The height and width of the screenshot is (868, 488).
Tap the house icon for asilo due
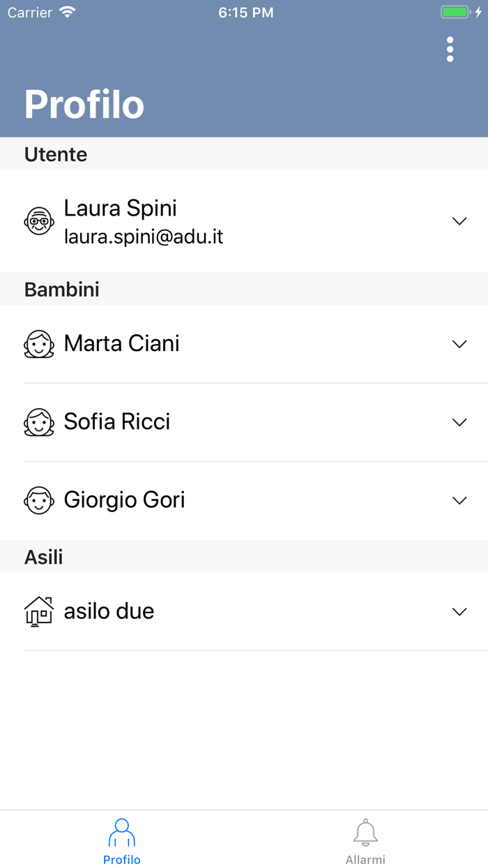[x=39, y=611]
